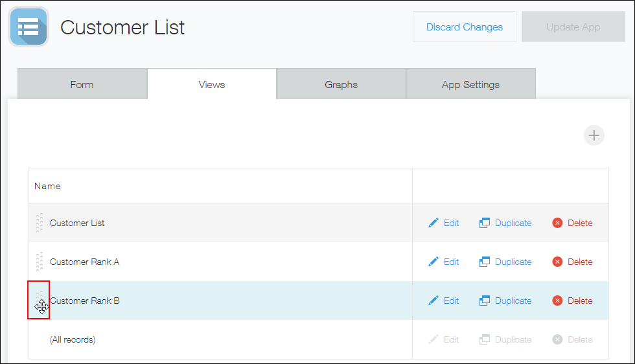The image size is (635, 364).
Task: Add a new view with plus icon
Action: point(594,135)
